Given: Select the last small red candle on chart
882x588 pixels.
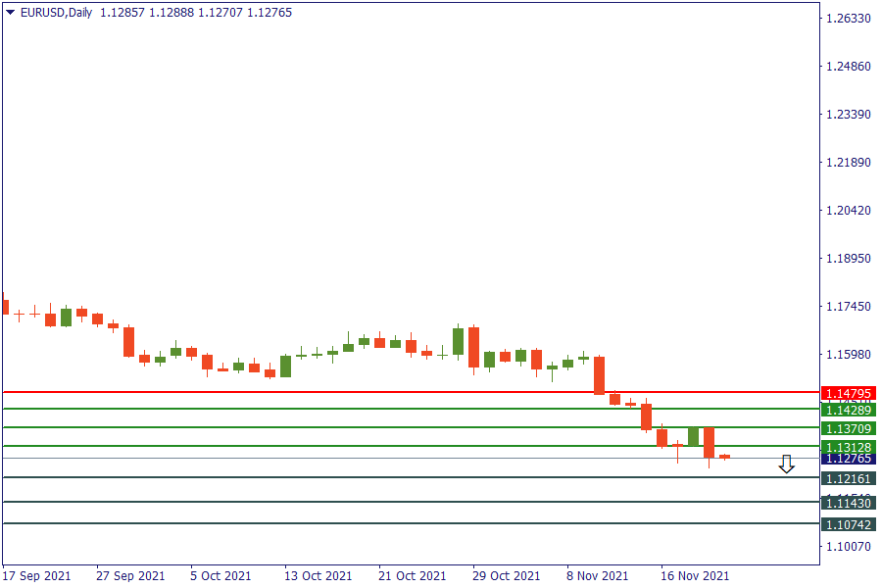Looking at the screenshot, I should (724, 457).
